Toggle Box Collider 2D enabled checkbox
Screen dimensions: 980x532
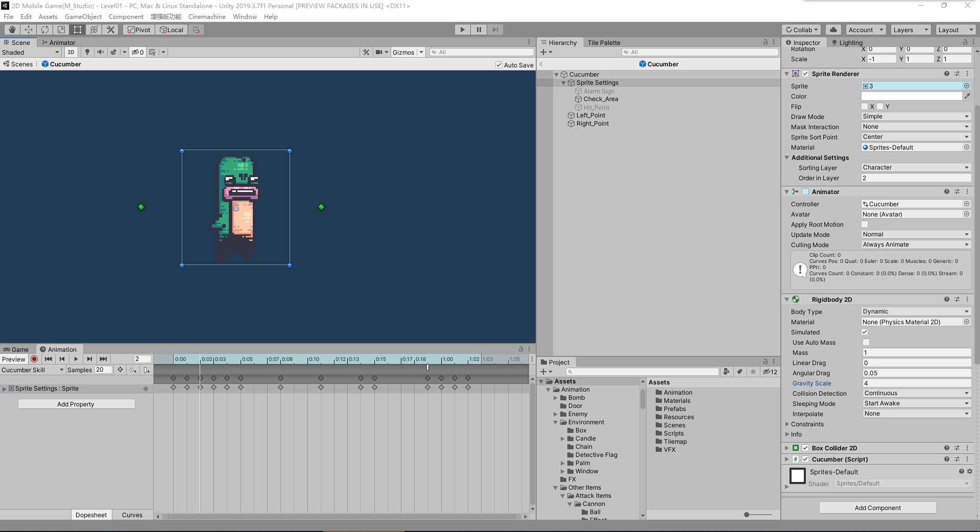pyautogui.click(x=805, y=448)
